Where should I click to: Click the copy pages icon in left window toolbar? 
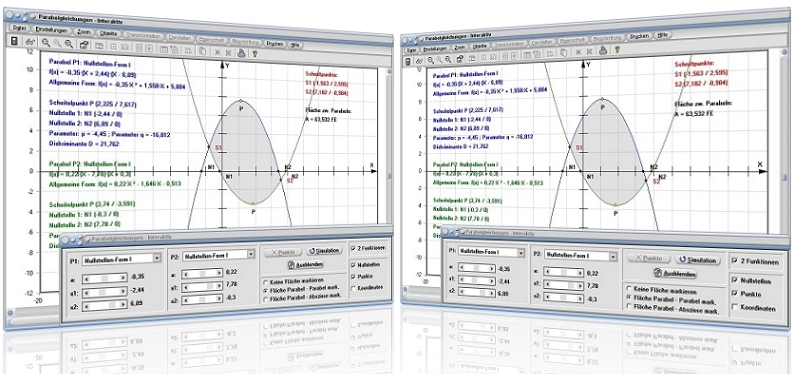pos(202,50)
